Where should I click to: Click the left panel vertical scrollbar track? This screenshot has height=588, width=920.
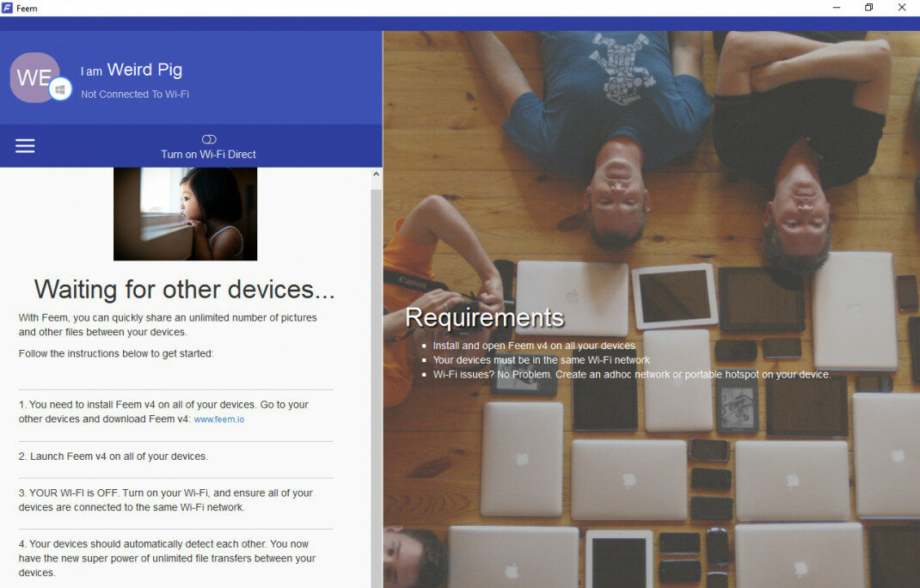pyautogui.click(x=376, y=388)
